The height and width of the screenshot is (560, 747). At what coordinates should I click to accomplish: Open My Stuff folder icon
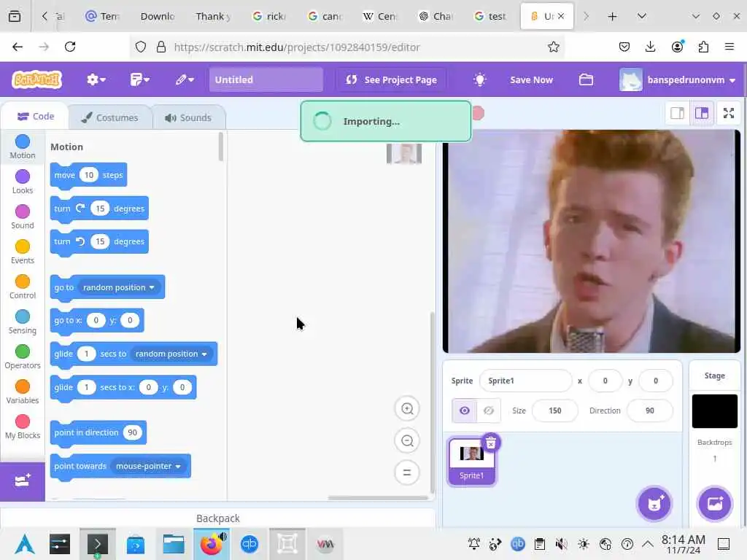point(586,79)
